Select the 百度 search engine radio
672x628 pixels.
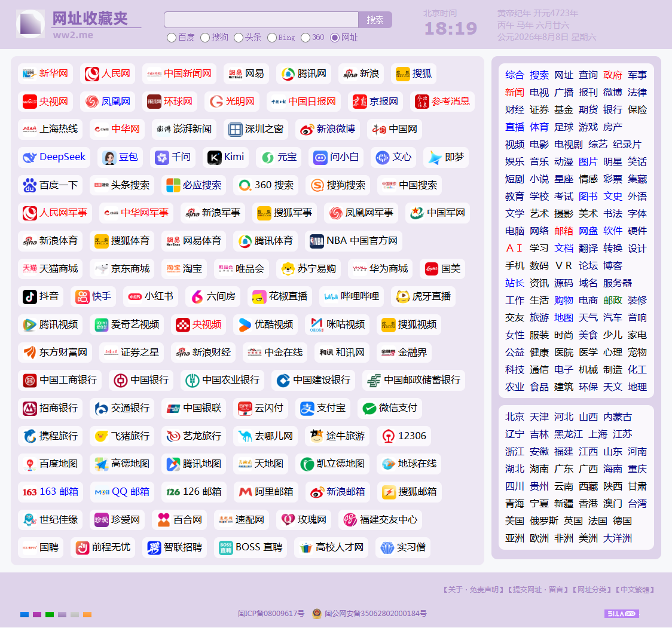(x=172, y=38)
